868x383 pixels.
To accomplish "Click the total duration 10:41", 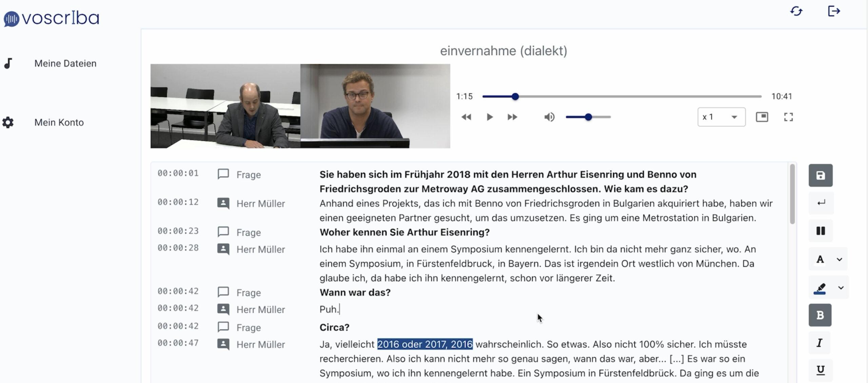I will [x=782, y=97].
